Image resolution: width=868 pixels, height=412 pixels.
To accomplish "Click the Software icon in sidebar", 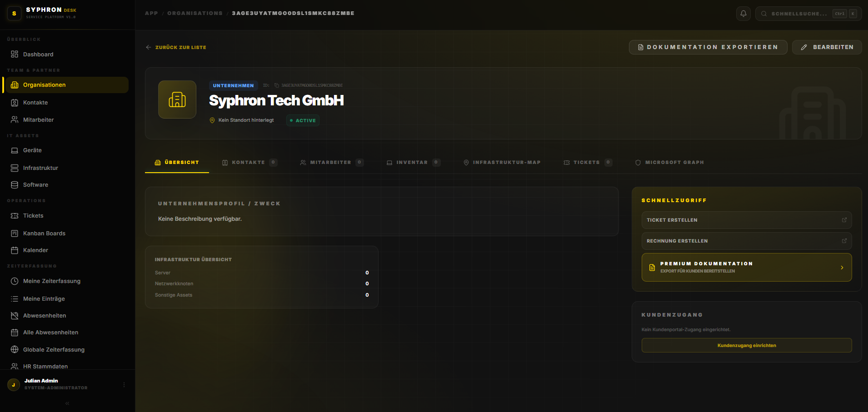I will pos(15,185).
